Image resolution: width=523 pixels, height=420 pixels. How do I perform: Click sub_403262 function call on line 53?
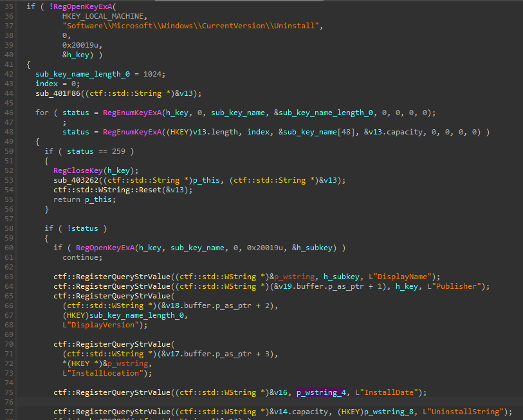point(76,181)
